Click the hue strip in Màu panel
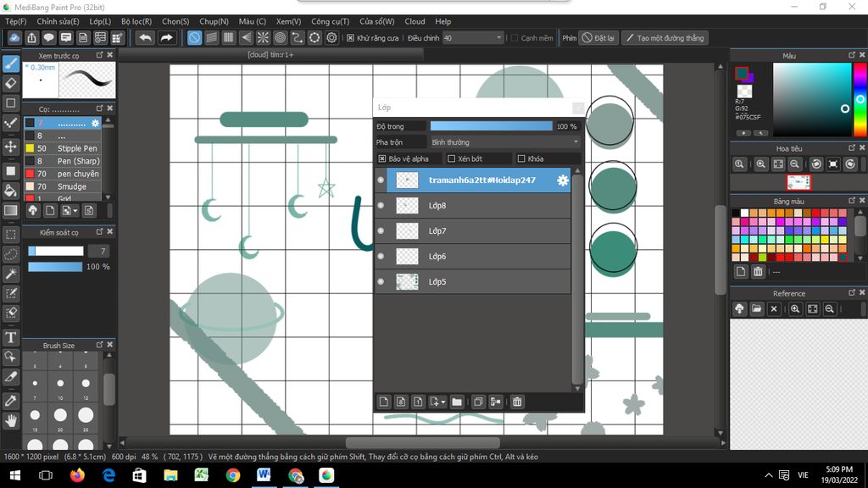The width and height of the screenshot is (868, 488). [860, 100]
